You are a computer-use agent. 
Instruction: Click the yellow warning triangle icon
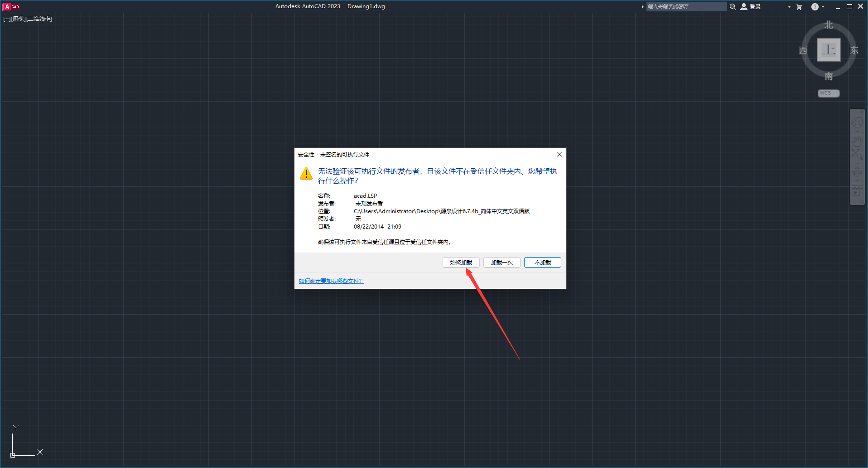306,174
